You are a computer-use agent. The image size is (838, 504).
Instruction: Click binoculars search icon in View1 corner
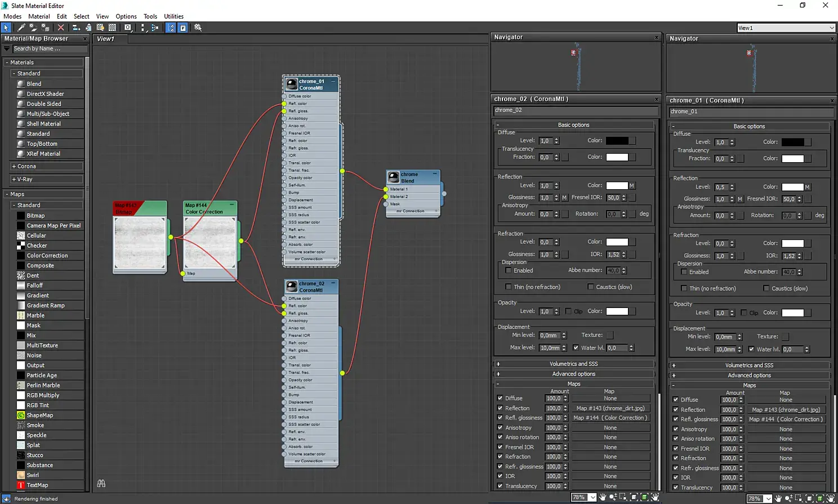(101, 483)
